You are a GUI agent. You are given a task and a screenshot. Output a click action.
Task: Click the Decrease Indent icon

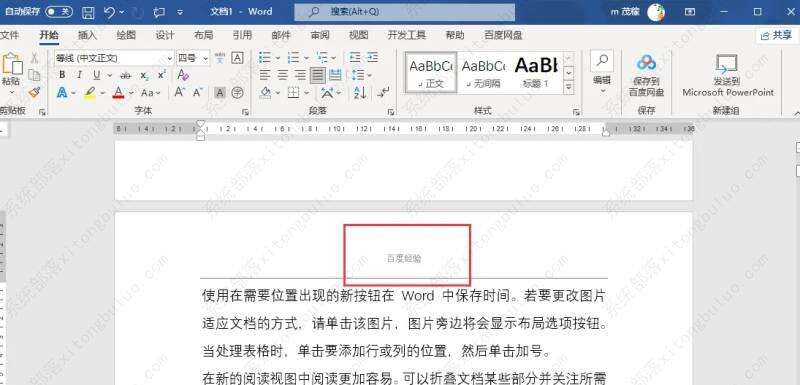[x=355, y=57]
